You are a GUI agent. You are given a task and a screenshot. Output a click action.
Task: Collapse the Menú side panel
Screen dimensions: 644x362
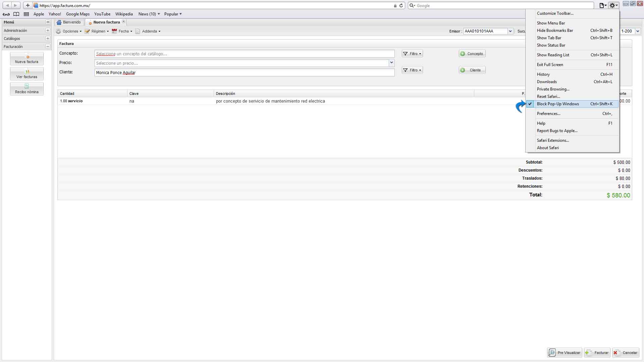click(x=48, y=22)
